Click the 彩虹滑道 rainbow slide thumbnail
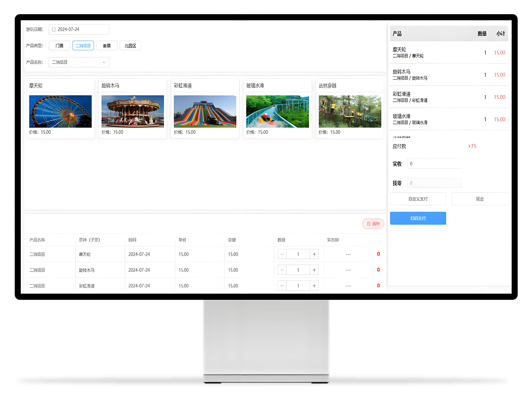The width and height of the screenshot is (532, 396). tap(205, 111)
